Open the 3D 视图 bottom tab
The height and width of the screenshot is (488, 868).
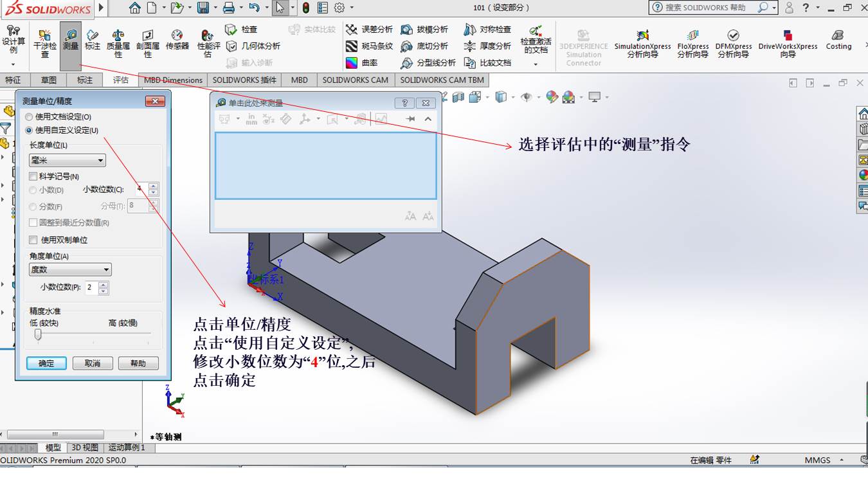[85, 447]
